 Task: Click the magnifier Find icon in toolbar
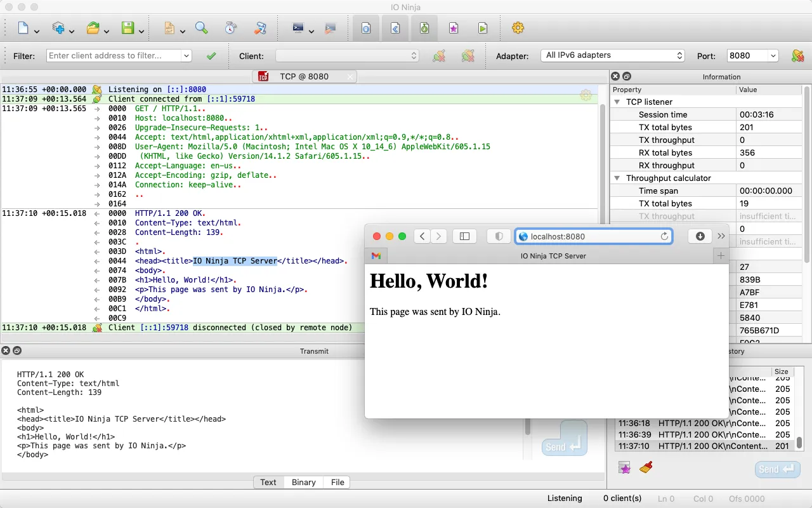pyautogui.click(x=202, y=28)
